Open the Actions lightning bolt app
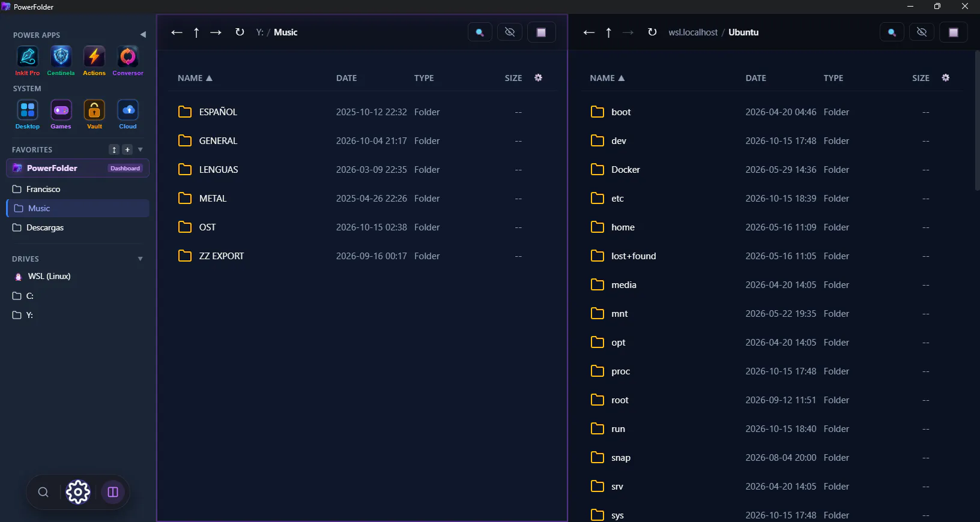 coord(94,61)
